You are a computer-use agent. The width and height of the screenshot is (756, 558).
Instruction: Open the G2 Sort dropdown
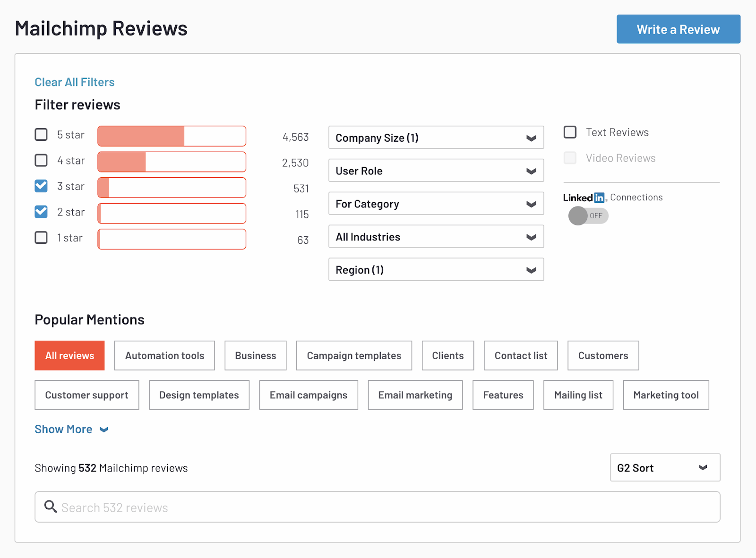(x=664, y=468)
